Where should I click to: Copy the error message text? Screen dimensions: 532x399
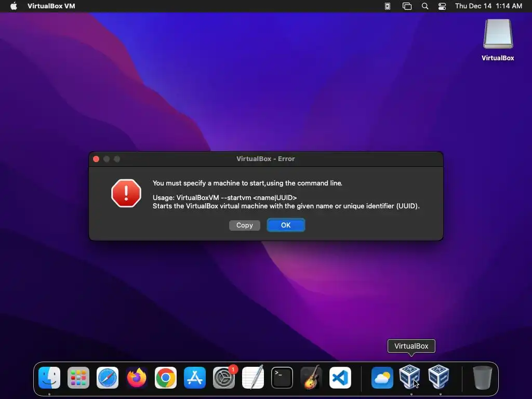[x=244, y=225]
